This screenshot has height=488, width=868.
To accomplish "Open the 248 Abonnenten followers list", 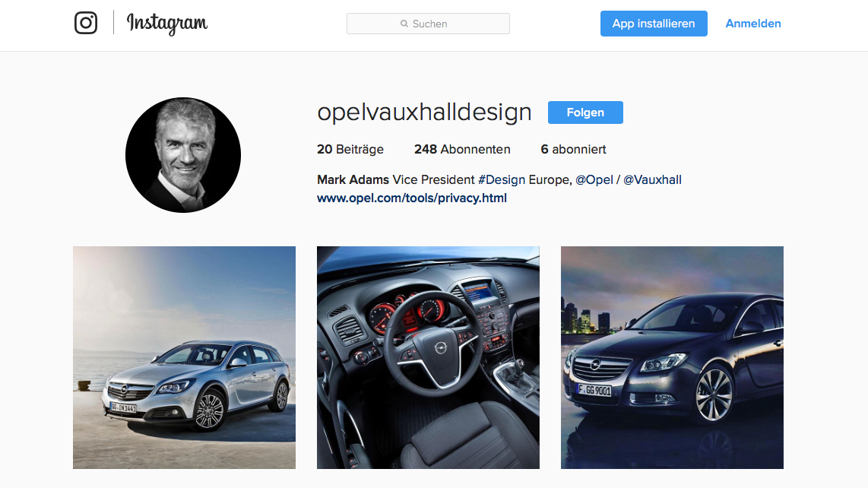I will 462,150.
